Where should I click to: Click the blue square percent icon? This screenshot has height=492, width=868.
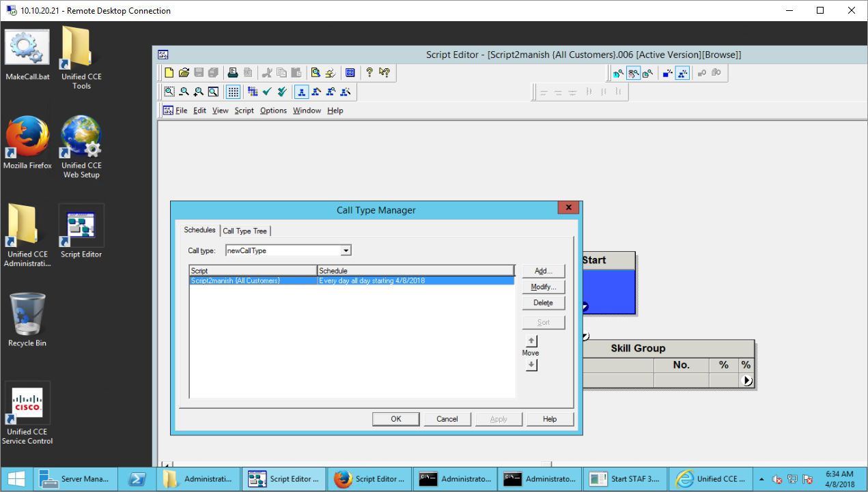tap(668, 73)
